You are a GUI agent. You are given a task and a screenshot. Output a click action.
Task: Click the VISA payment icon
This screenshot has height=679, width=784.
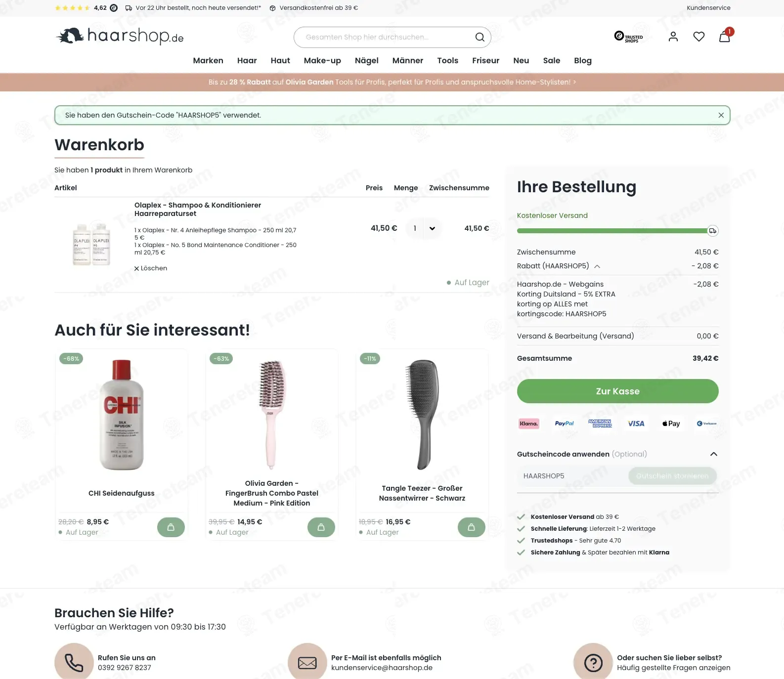coord(636,424)
